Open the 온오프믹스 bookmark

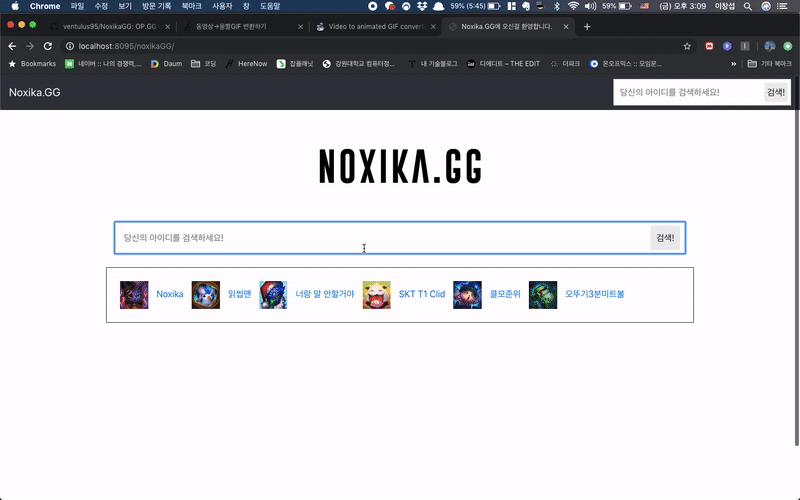626,64
